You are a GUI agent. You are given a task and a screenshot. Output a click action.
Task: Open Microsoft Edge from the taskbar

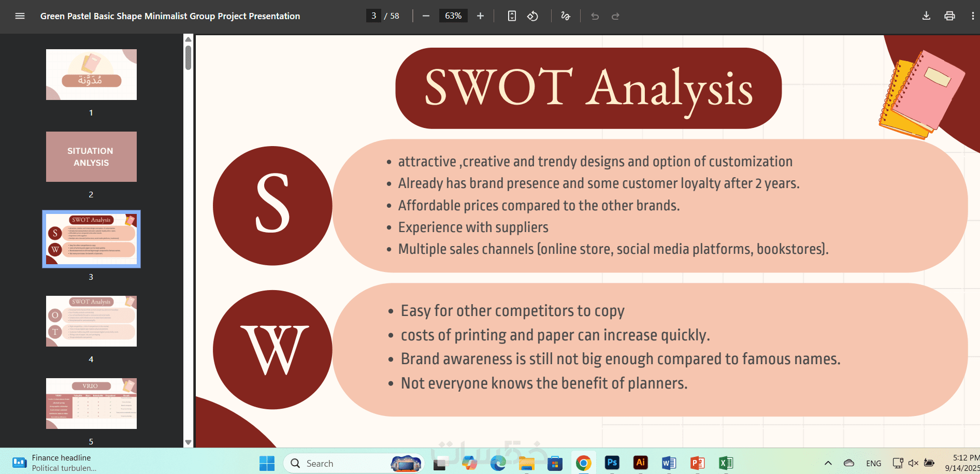498,463
